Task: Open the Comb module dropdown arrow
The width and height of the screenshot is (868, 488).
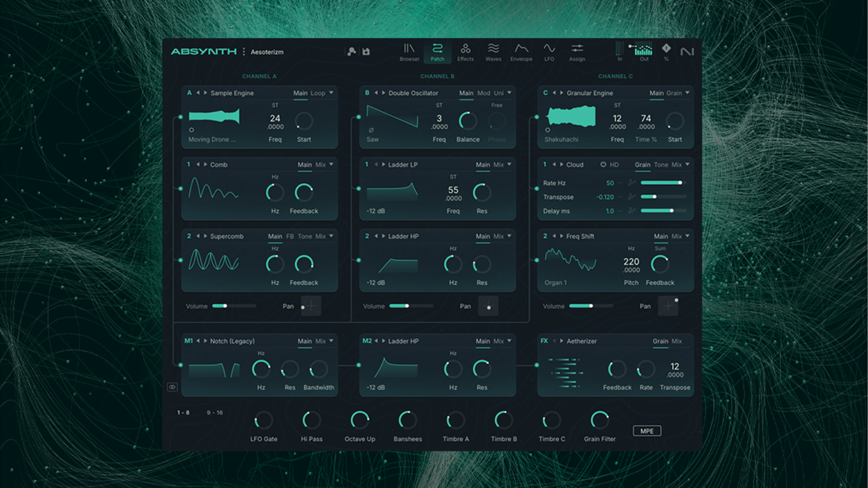Action: point(331,164)
